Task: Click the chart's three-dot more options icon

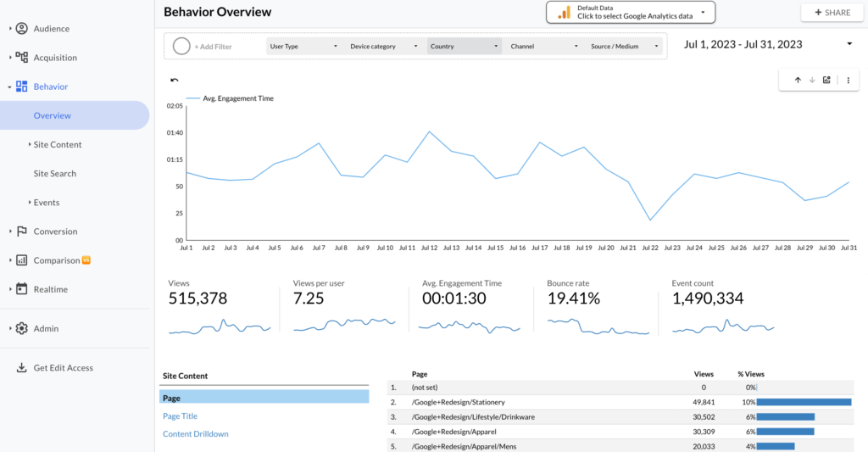Action: (x=848, y=81)
